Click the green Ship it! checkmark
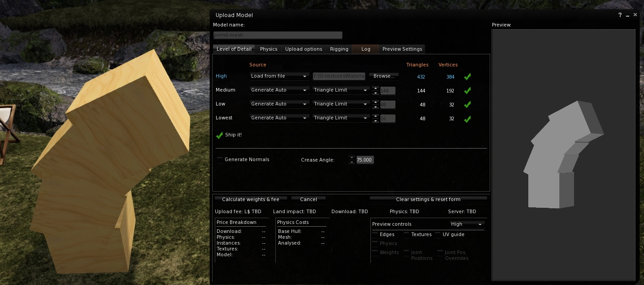 [x=219, y=135]
